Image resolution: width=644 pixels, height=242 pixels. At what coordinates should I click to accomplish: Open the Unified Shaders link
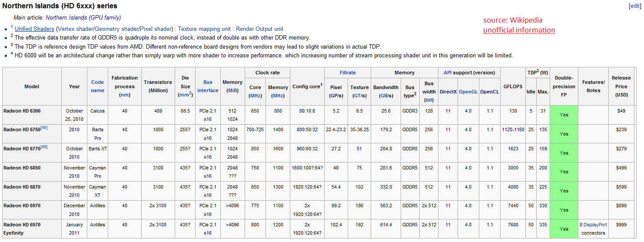pyautogui.click(x=34, y=29)
